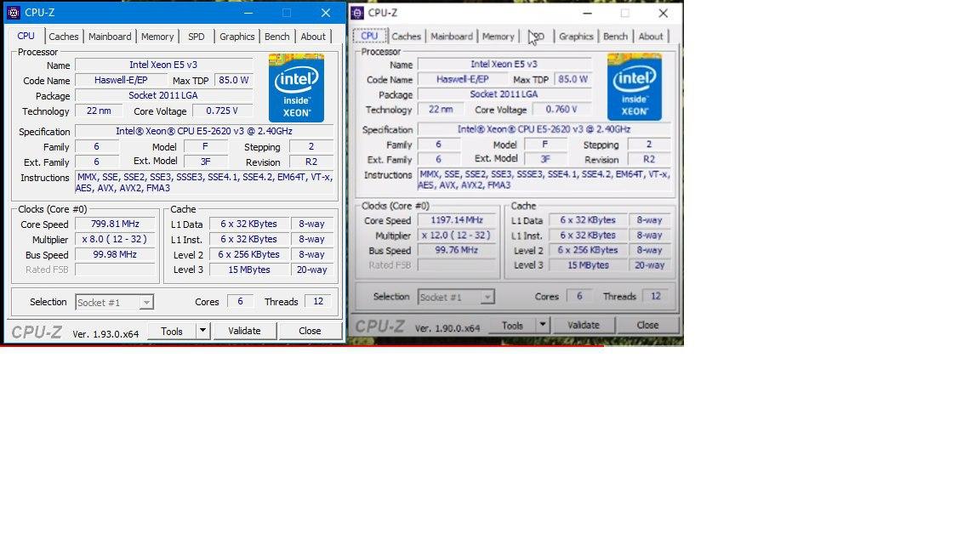Select CPU tab in right CPU-Z window

369,36
